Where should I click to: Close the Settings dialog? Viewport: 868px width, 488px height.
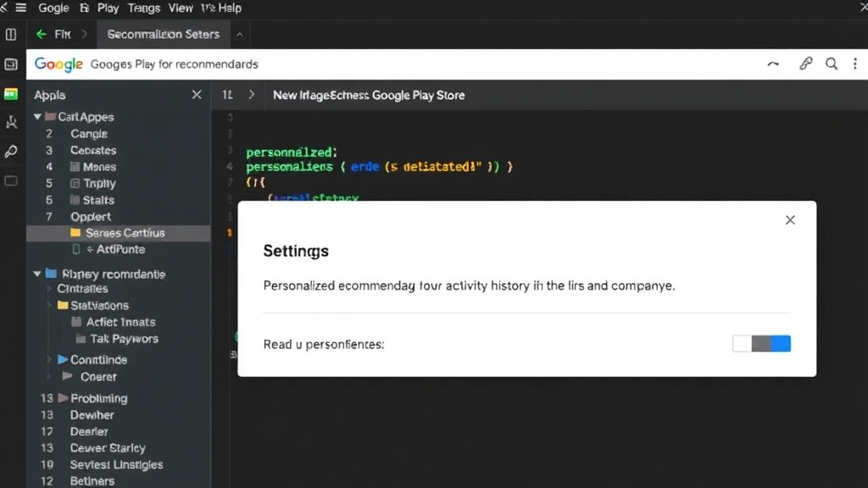tap(790, 219)
